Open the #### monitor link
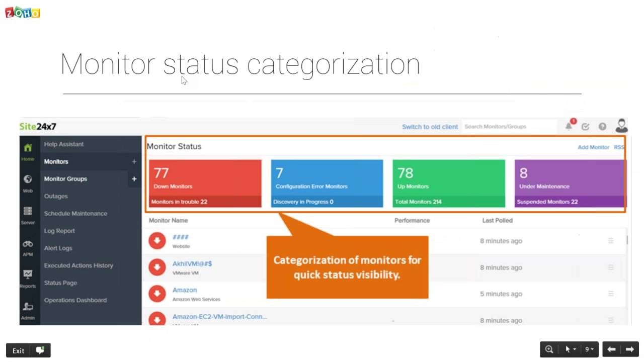 [x=181, y=237]
